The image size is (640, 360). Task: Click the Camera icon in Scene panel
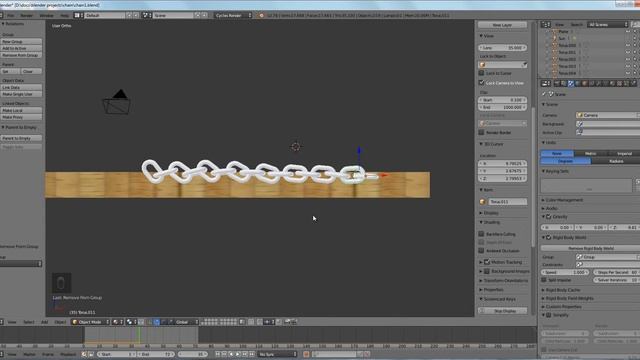pyautogui.click(x=580, y=115)
